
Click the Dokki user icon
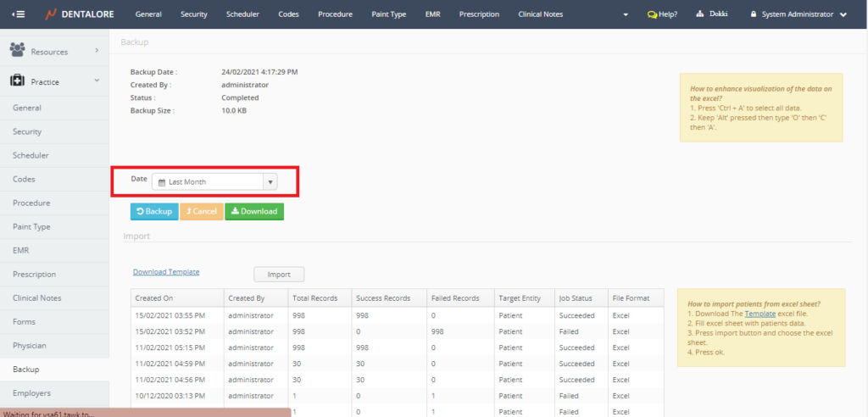pos(700,14)
